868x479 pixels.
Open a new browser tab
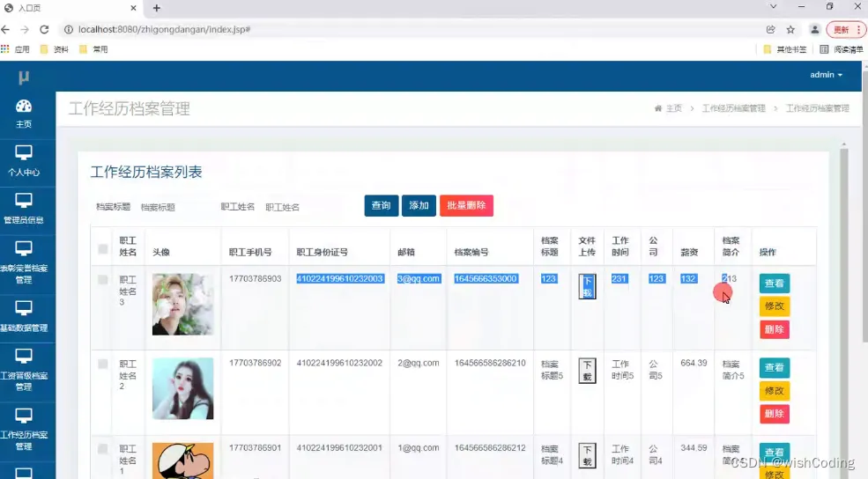(x=157, y=8)
